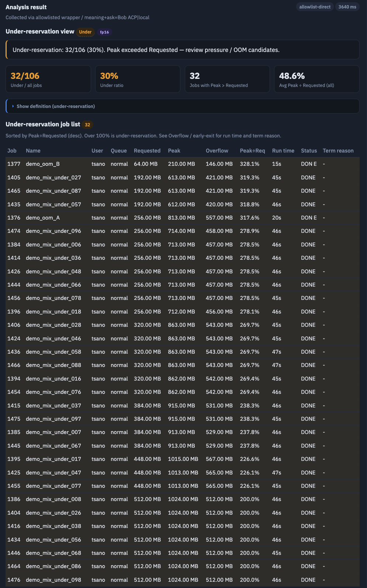Click the Peak÷Req column header
Viewport: 367px width, 588px height.
(x=252, y=151)
